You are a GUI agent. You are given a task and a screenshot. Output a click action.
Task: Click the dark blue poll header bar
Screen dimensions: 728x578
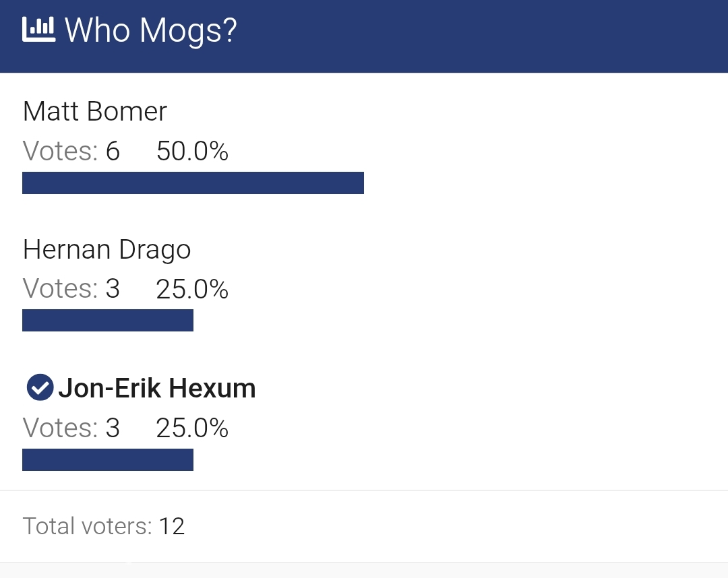coord(364,36)
